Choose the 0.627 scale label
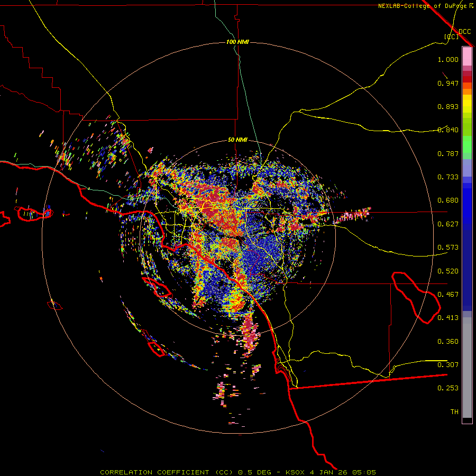 click(x=448, y=224)
